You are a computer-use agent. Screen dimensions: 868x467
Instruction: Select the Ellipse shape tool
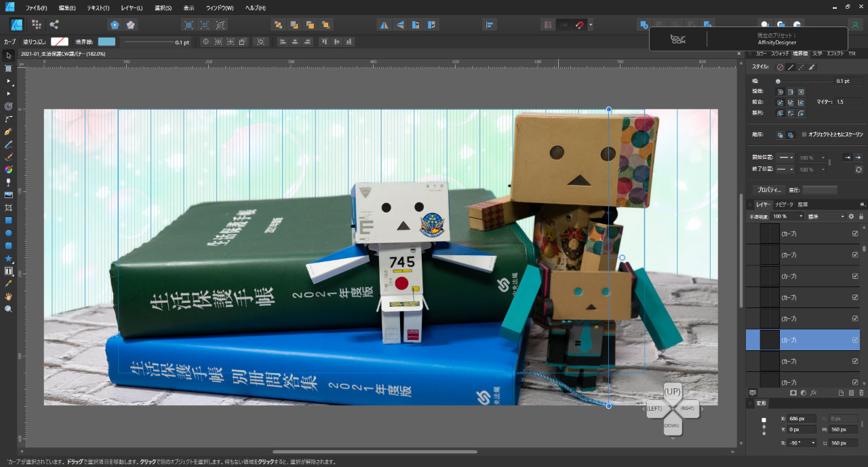(x=9, y=233)
